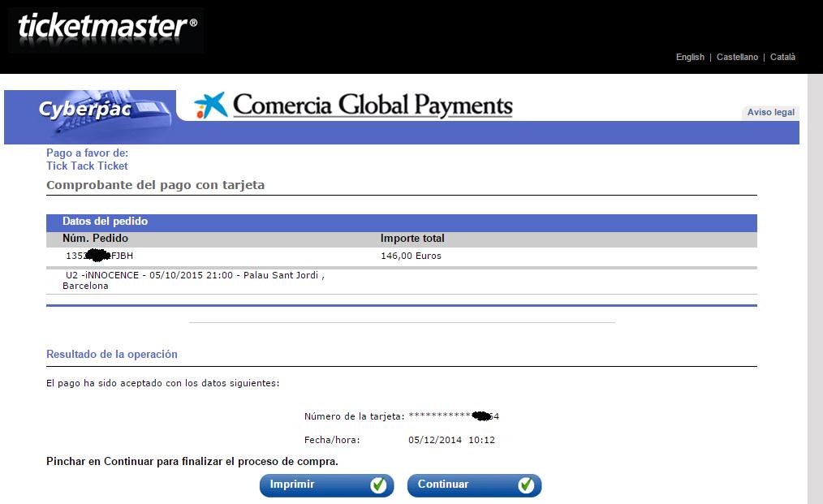Select the amount 146,00 Euros
This screenshot has width=823, height=504.
point(411,256)
